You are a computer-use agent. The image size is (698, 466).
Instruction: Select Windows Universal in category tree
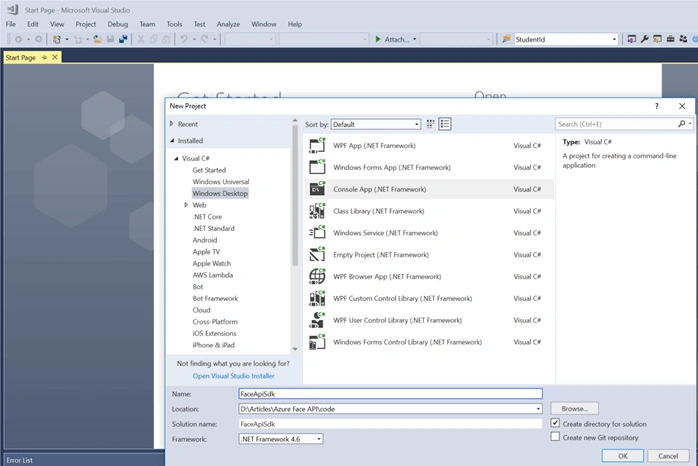[221, 182]
